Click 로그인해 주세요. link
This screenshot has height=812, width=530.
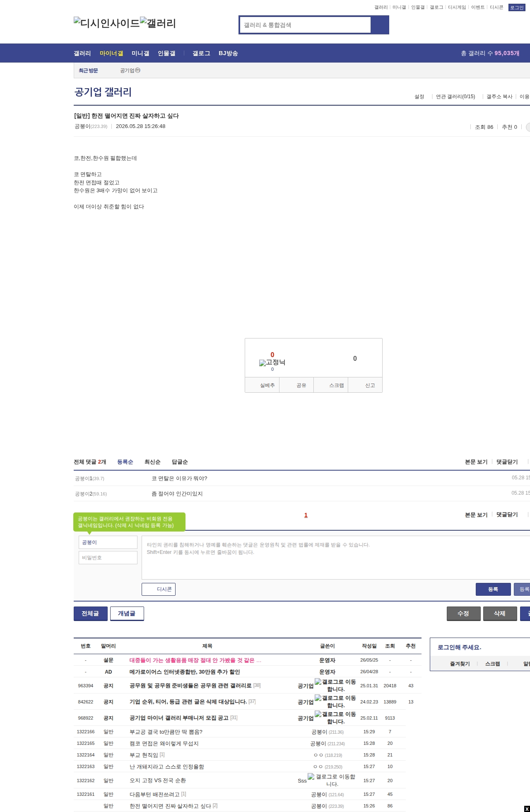click(459, 647)
